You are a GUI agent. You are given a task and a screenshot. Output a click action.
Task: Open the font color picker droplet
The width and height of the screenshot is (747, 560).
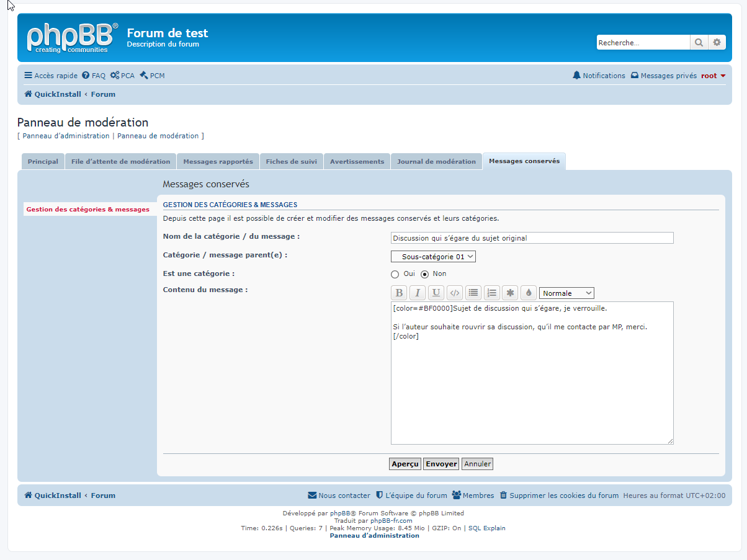(529, 293)
